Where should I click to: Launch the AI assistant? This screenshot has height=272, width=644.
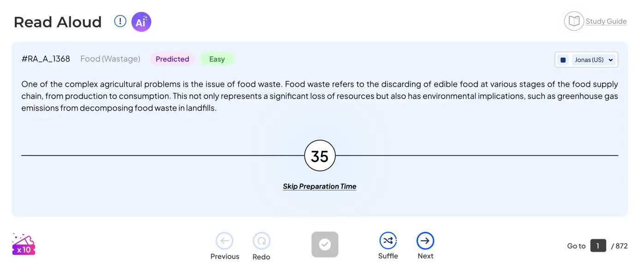(x=141, y=22)
